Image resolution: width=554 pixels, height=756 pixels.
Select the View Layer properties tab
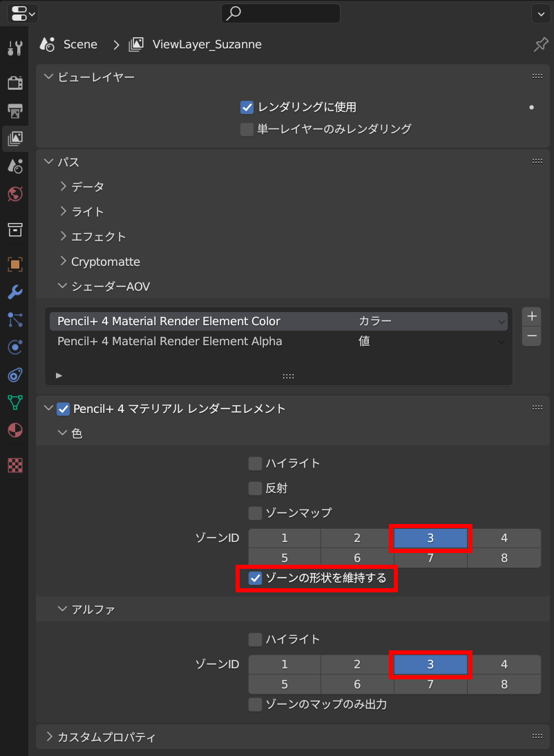click(15, 139)
